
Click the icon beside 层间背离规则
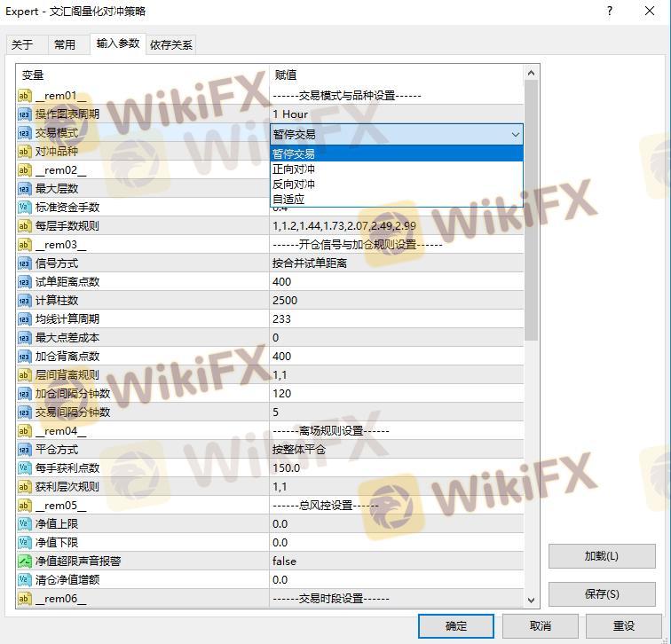25,375
